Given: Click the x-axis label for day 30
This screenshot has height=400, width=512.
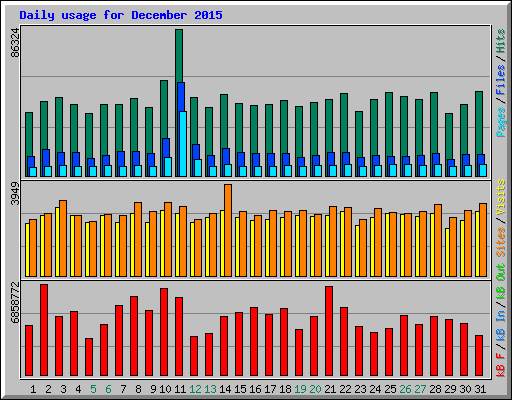Looking at the screenshot, I should [x=465, y=389].
